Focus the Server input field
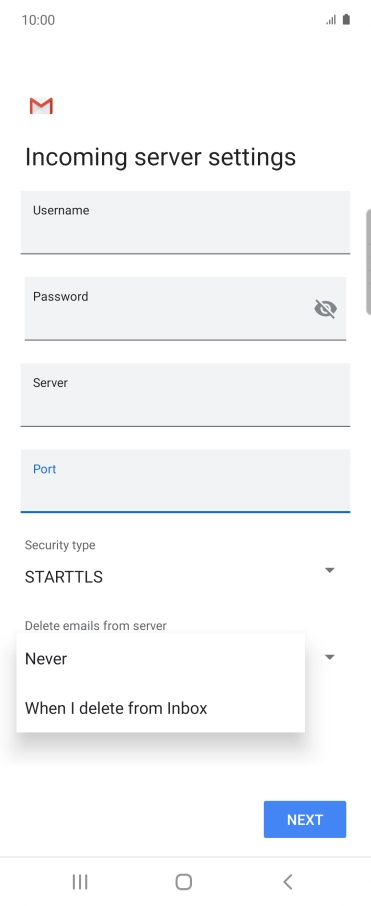This screenshot has width=371, height=906. [x=186, y=395]
